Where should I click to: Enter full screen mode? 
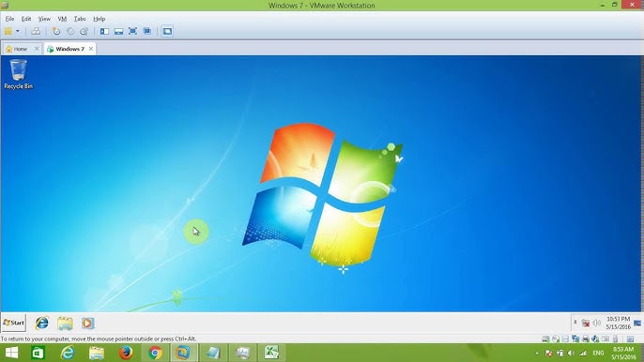[132, 31]
